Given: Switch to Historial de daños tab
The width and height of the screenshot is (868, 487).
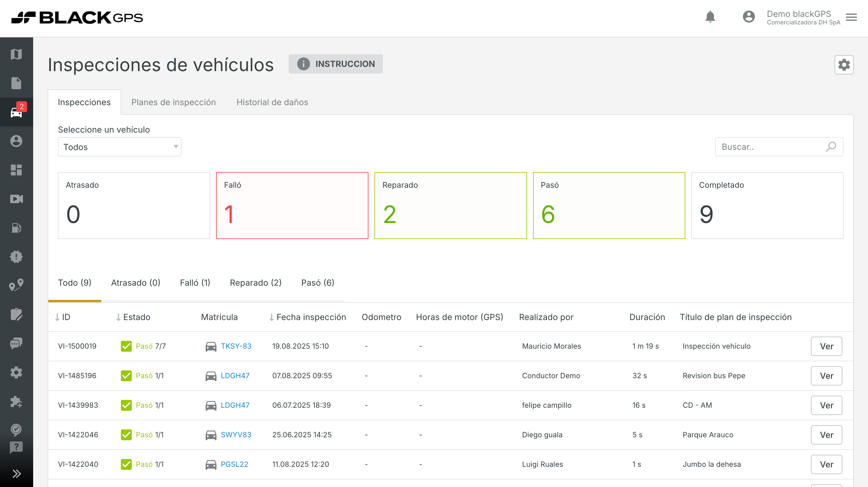Looking at the screenshot, I should pos(272,102).
